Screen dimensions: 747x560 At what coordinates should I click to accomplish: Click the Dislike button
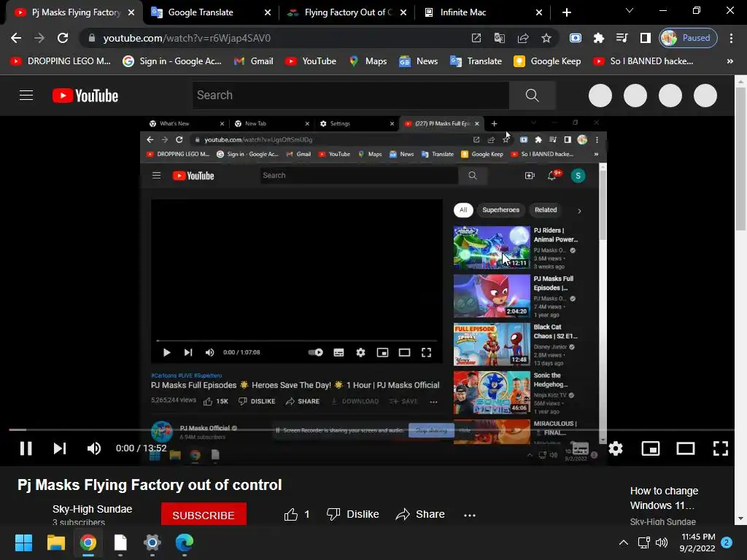click(x=353, y=514)
